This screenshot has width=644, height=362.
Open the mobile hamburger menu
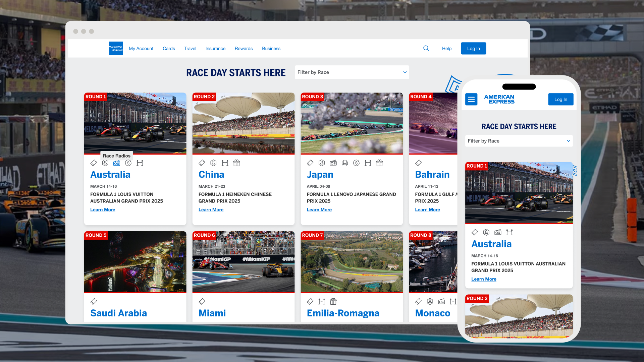(x=471, y=100)
